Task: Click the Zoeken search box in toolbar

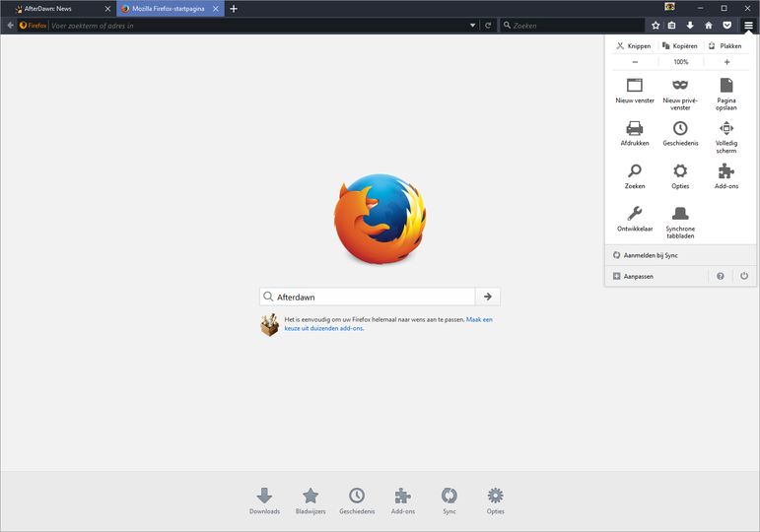Action: tap(572, 26)
